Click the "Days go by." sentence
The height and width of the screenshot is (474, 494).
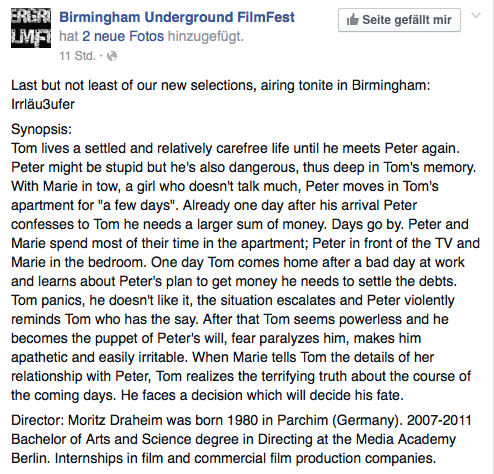click(x=367, y=224)
